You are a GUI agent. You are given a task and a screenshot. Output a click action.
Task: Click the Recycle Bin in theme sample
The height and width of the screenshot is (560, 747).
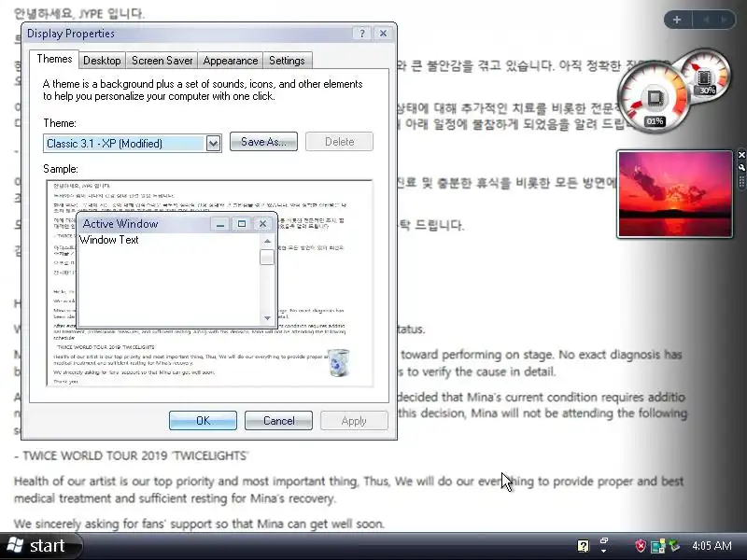[x=339, y=363]
